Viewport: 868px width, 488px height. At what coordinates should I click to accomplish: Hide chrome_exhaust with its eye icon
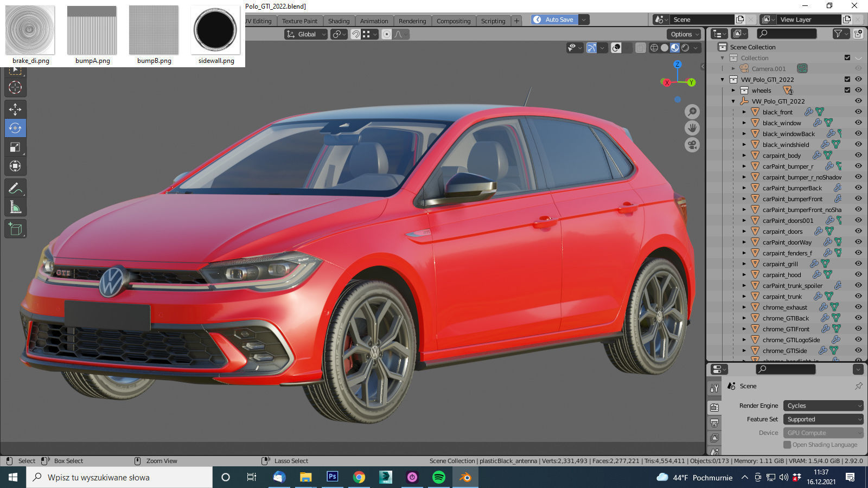(x=858, y=307)
